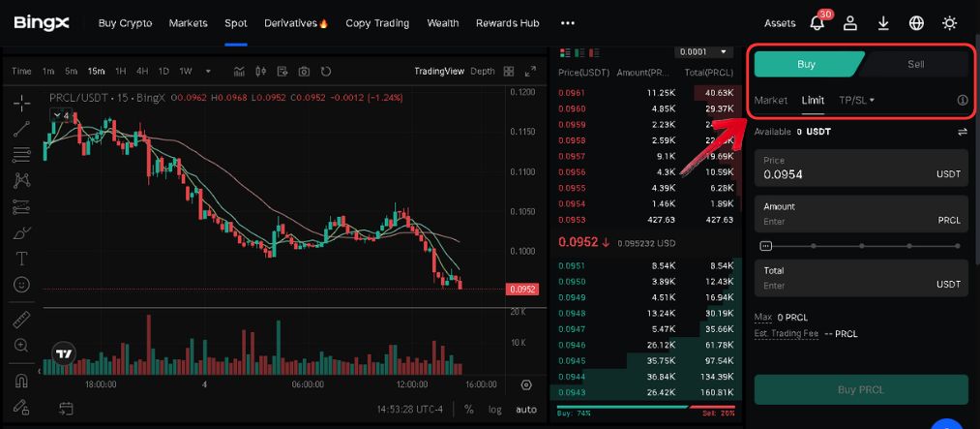980x429 pixels.
Task: Select the 4H timeframe
Action: pos(142,72)
